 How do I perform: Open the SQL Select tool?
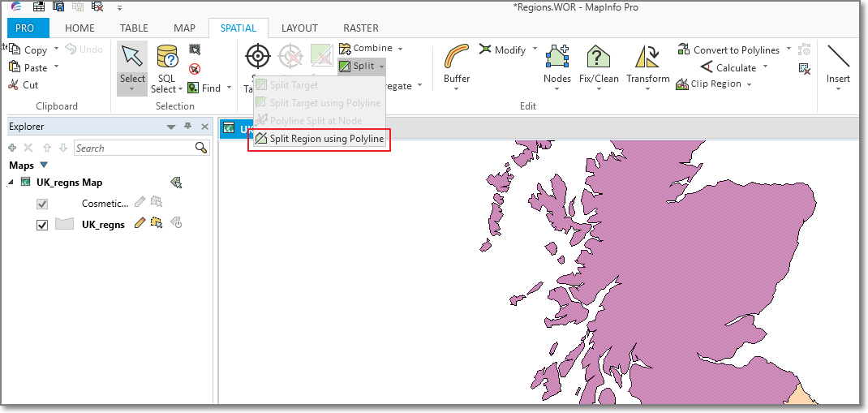[x=167, y=58]
